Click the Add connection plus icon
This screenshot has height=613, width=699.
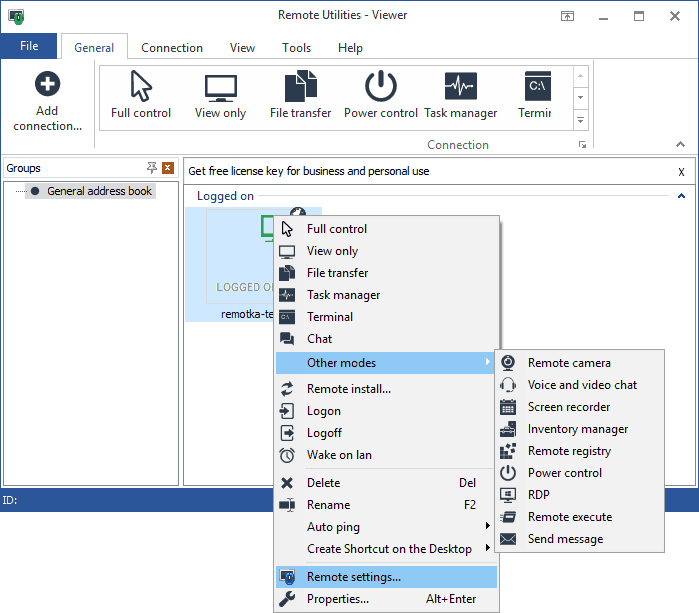coord(47,84)
